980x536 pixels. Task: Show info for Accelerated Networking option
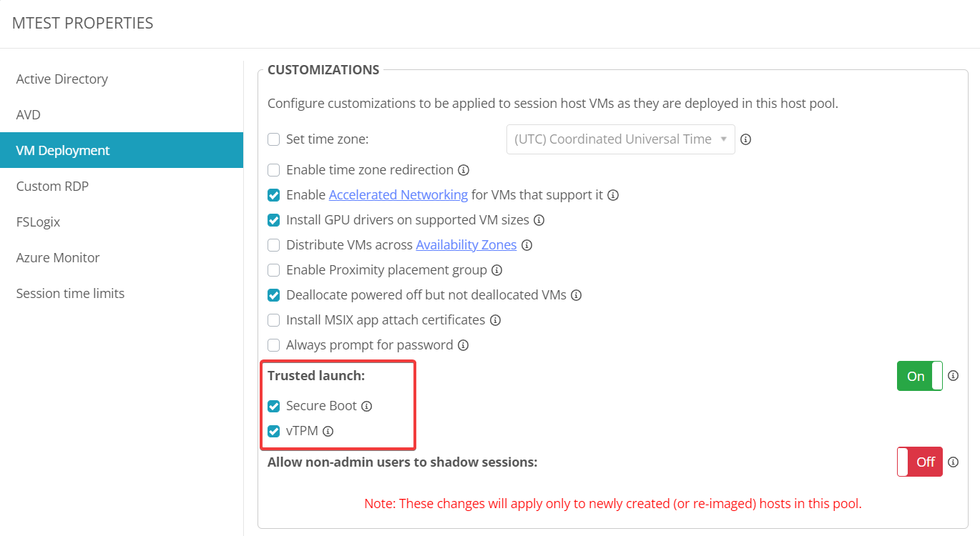(613, 195)
